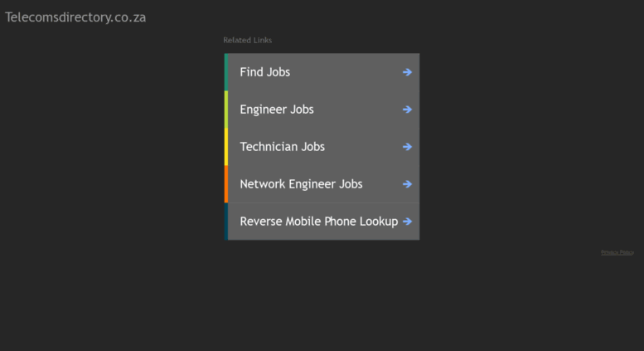Screen dimensions: 644x351
Task: Click the arrow next to Network Engineer Jobs
Action: click(x=407, y=184)
